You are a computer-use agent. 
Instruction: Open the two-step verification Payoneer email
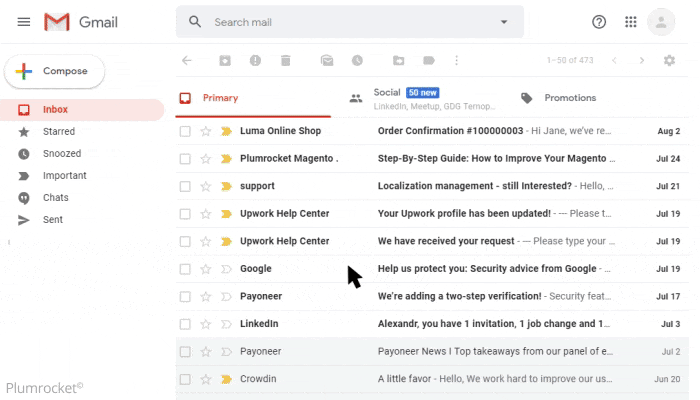(432, 296)
